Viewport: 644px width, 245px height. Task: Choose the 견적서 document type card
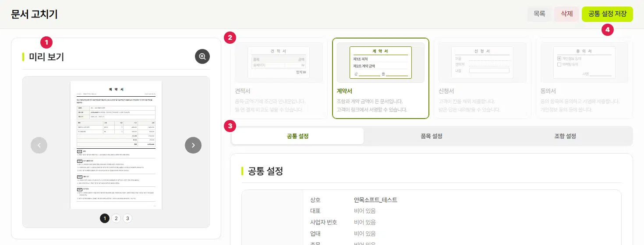[279, 78]
